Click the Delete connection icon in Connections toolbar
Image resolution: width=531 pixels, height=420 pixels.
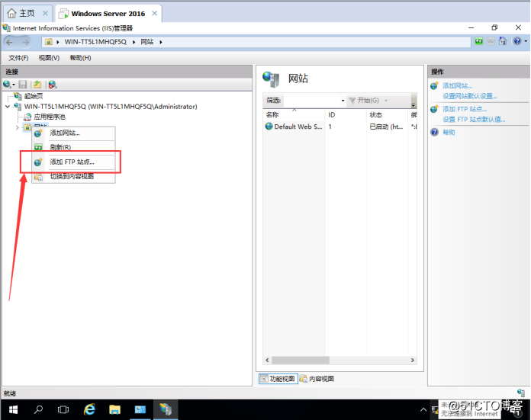[x=52, y=85]
